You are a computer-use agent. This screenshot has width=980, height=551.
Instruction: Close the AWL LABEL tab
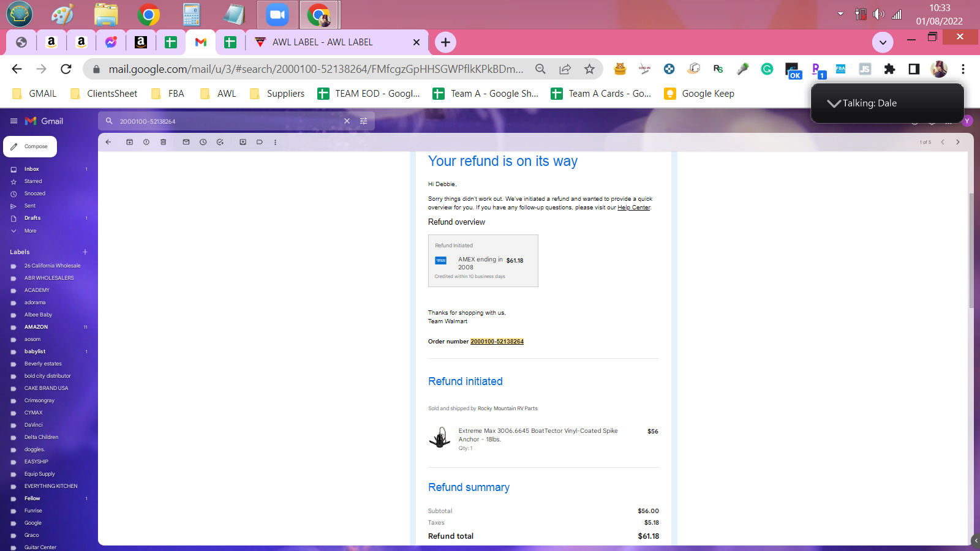pos(417,42)
